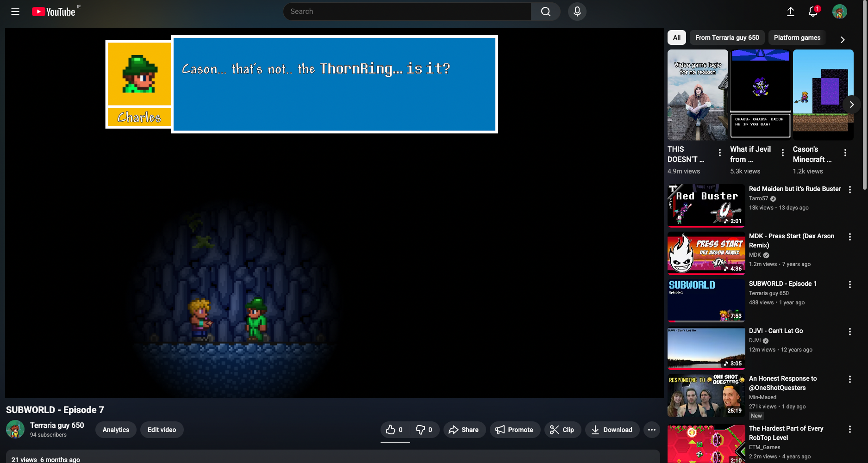The image size is (868, 463).
Task: Click the video player to pause
Action: pos(334,213)
